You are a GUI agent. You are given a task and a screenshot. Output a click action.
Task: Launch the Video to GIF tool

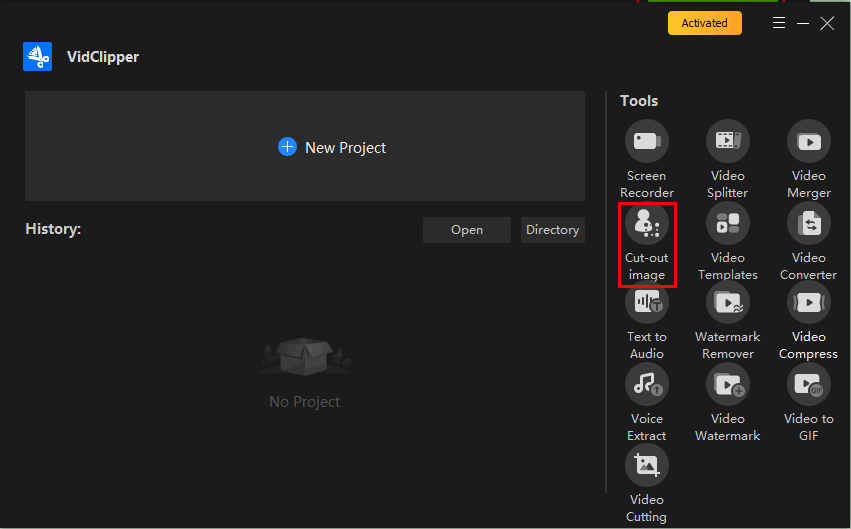point(808,385)
